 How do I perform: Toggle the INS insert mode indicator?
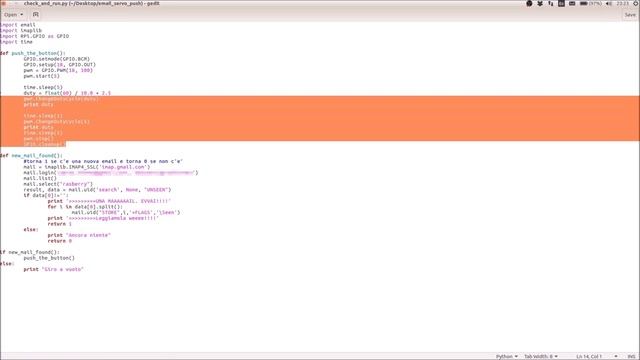pyautogui.click(x=631, y=356)
